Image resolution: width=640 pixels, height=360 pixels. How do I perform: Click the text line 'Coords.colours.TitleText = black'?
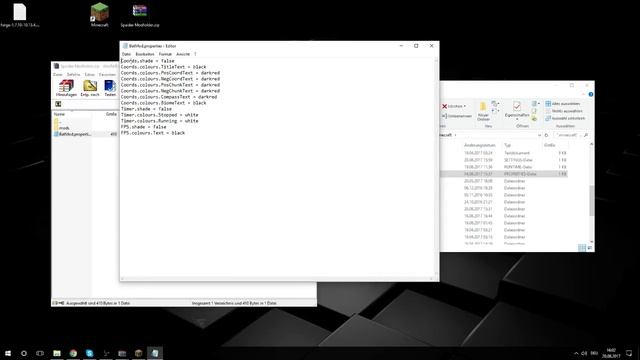(x=163, y=67)
